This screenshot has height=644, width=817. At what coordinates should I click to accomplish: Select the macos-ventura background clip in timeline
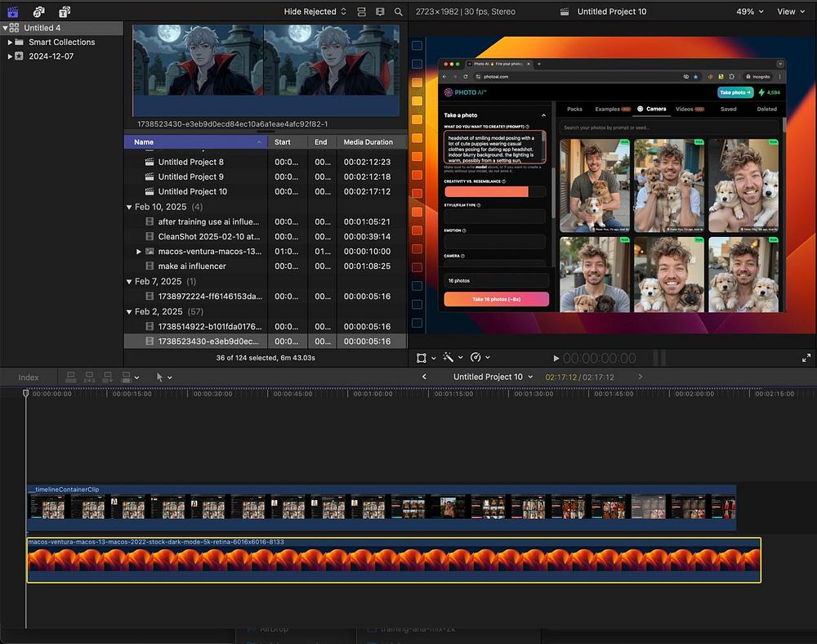[393, 561]
